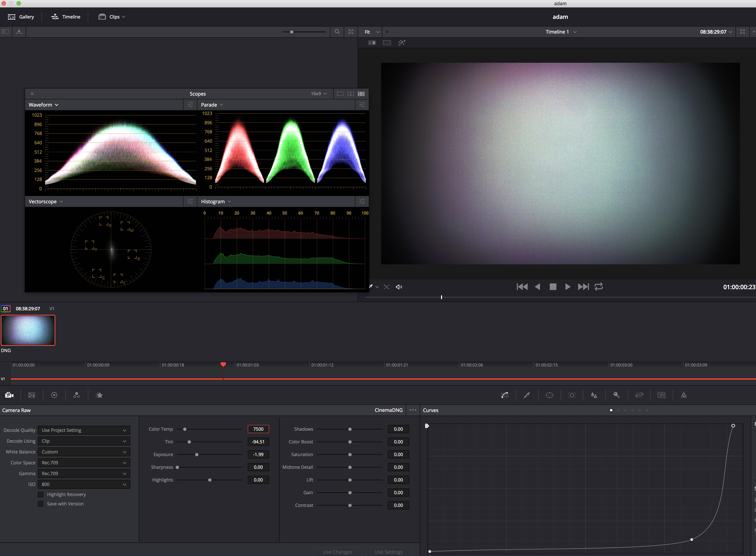Click the grab still download icon

(19, 32)
